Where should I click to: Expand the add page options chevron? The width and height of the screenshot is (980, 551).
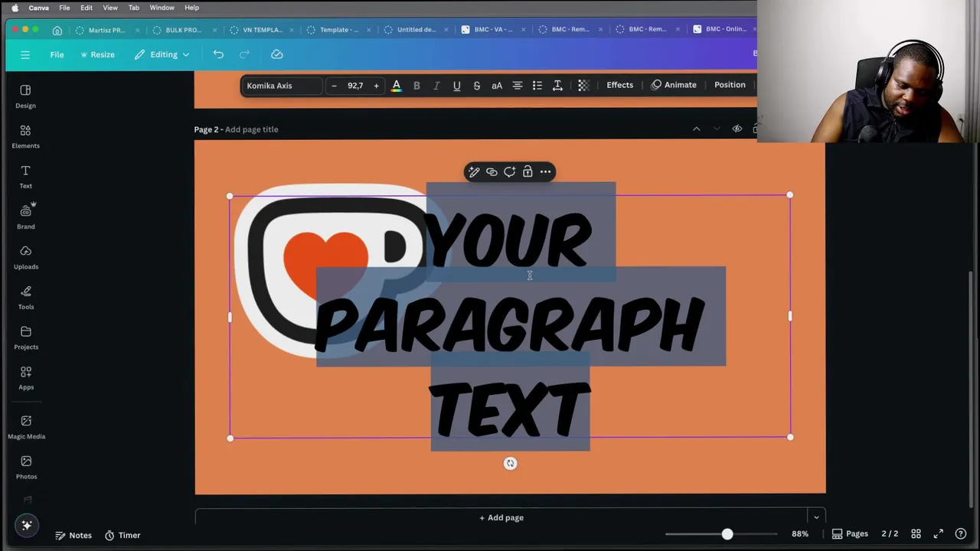click(816, 517)
